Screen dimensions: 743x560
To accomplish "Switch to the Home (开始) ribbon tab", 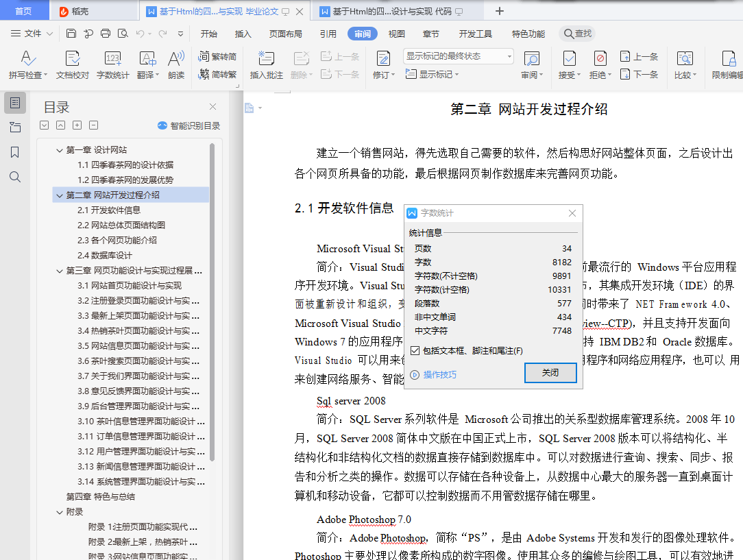I will click(x=208, y=34).
